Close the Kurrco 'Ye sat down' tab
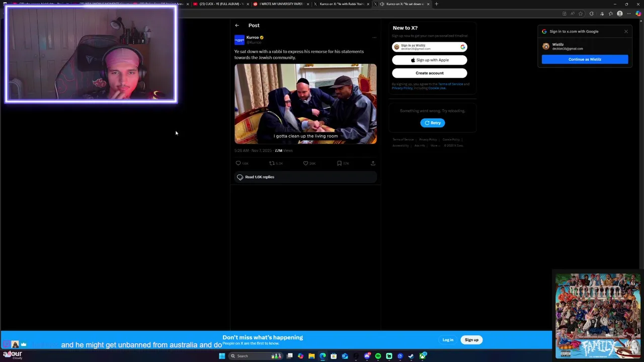This screenshot has height=362, width=644. 428,4
